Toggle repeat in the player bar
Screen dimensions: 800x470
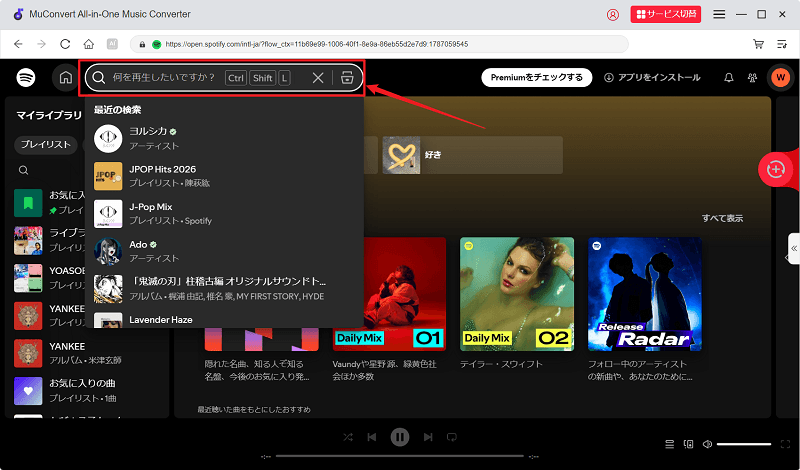pyautogui.click(x=452, y=437)
